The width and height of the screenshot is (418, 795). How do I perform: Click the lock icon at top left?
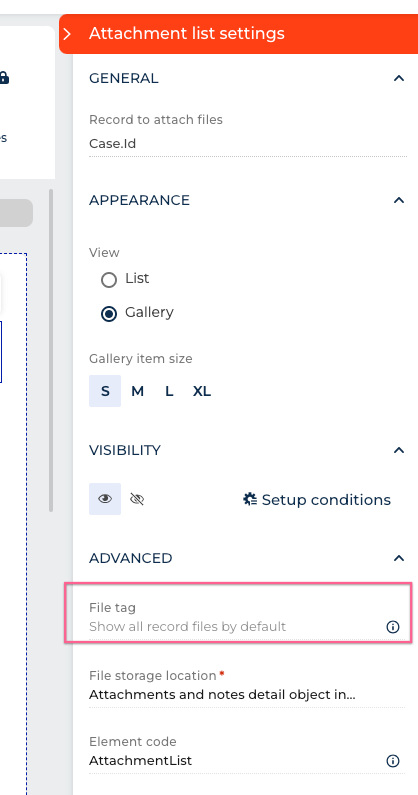tap(4, 78)
